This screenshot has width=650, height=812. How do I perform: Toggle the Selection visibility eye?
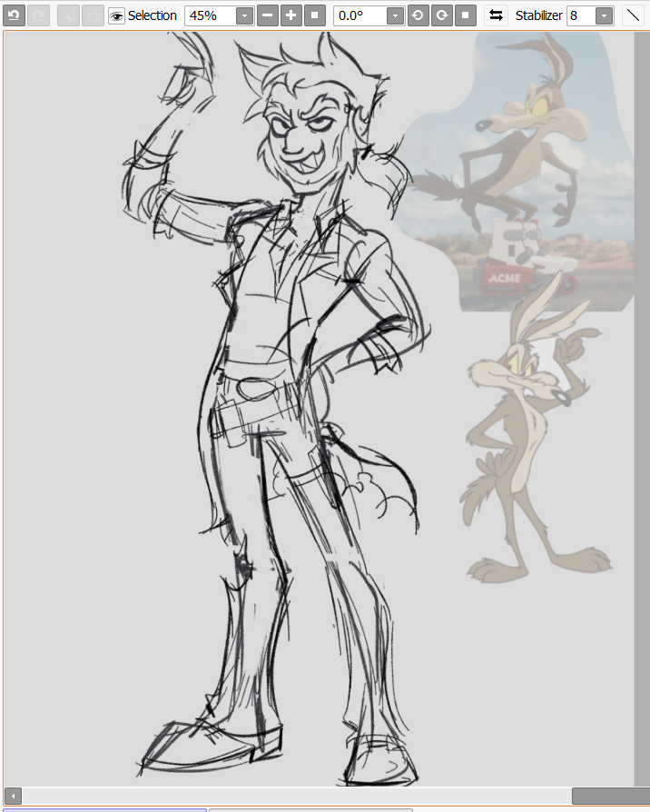pos(116,16)
